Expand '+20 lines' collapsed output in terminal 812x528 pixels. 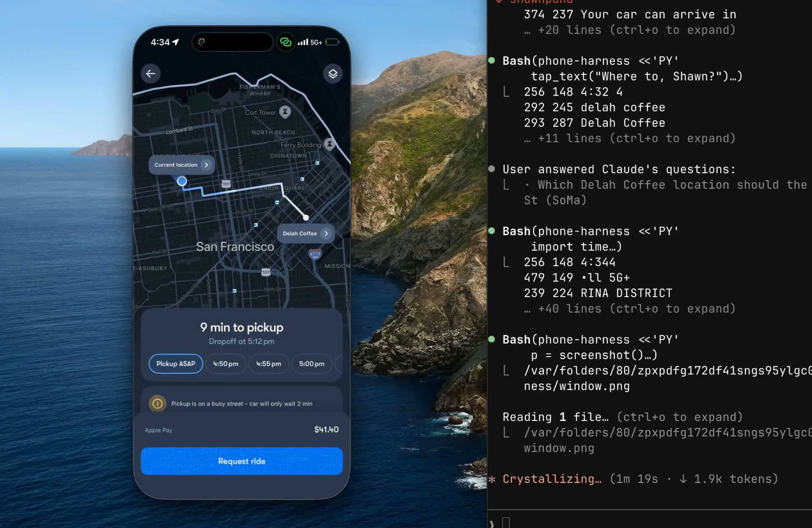click(630, 30)
